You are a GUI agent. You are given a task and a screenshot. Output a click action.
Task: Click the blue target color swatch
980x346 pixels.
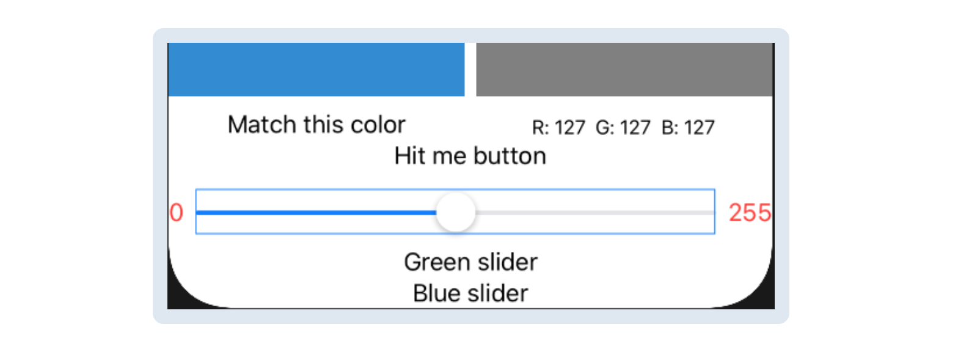point(316,69)
